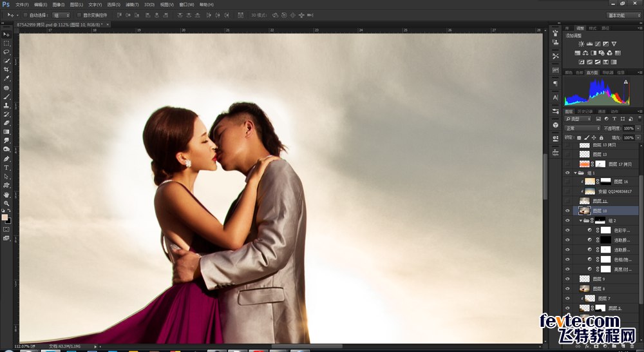Image resolution: width=644 pixels, height=352 pixels.
Task: Select the Zoom tool in toolbar
Action: [6, 203]
